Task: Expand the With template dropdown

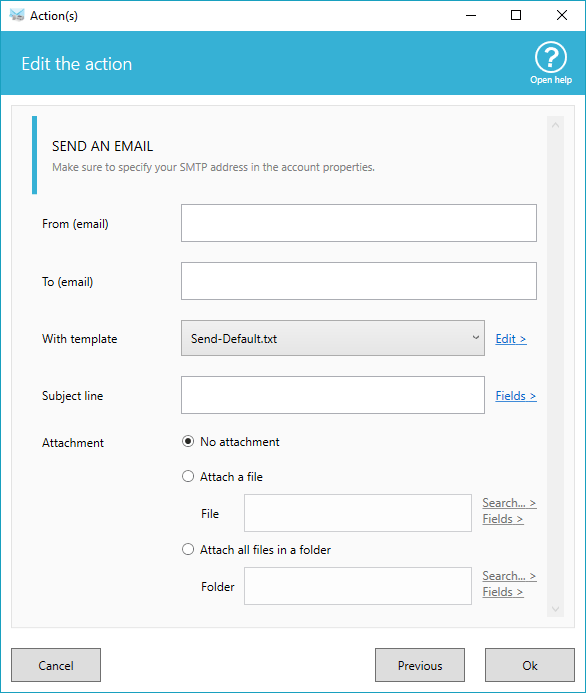Action: 333,338
